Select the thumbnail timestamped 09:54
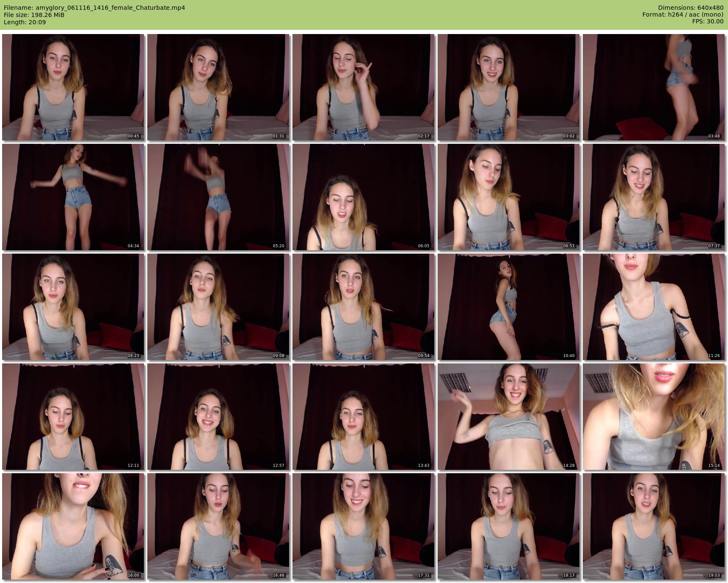The width and height of the screenshot is (728, 583). [x=363, y=307]
